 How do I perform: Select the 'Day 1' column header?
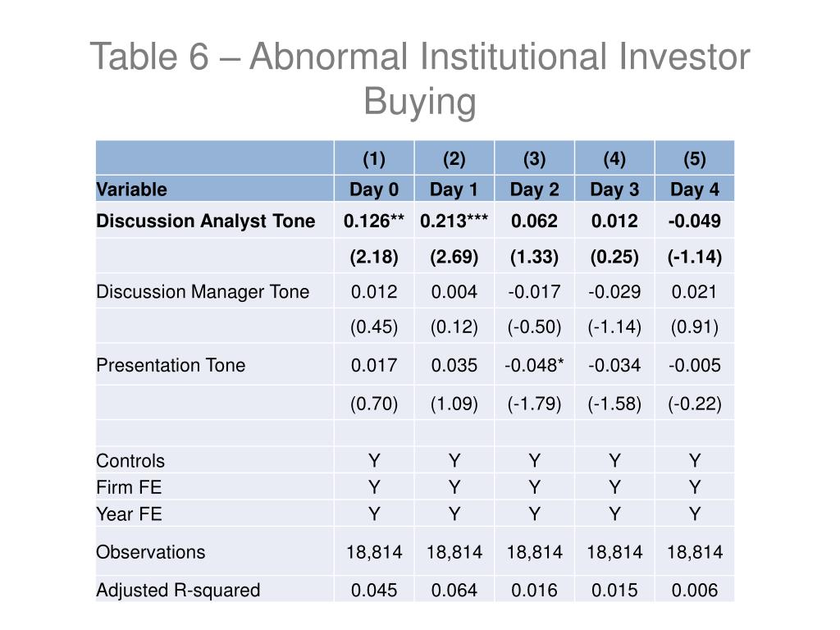tap(454, 189)
